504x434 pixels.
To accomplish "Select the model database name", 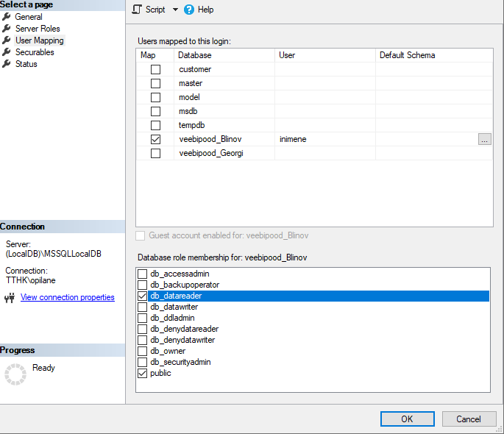I will (189, 97).
